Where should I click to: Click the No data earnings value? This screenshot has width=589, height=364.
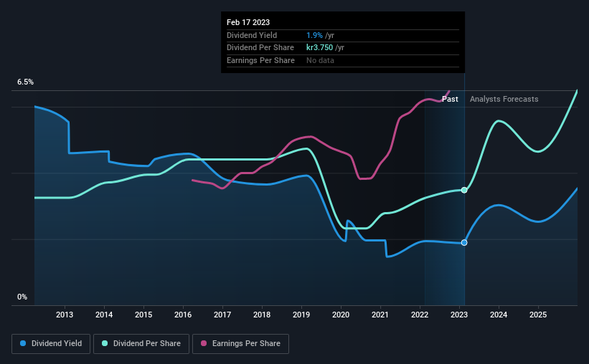pyautogui.click(x=320, y=60)
